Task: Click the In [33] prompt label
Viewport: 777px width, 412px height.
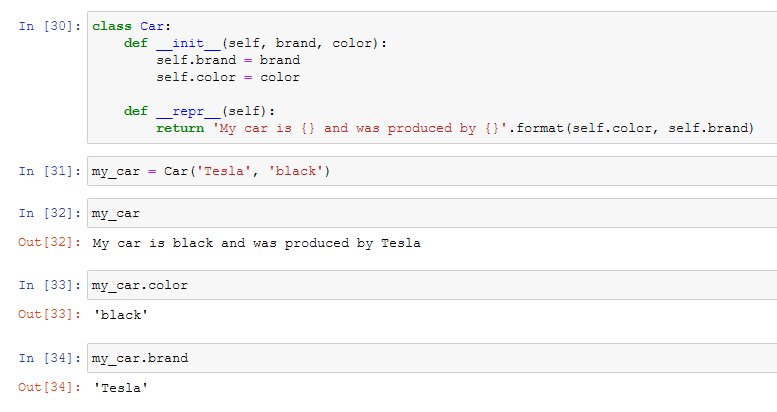Action: pyautogui.click(x=49, y=285)
